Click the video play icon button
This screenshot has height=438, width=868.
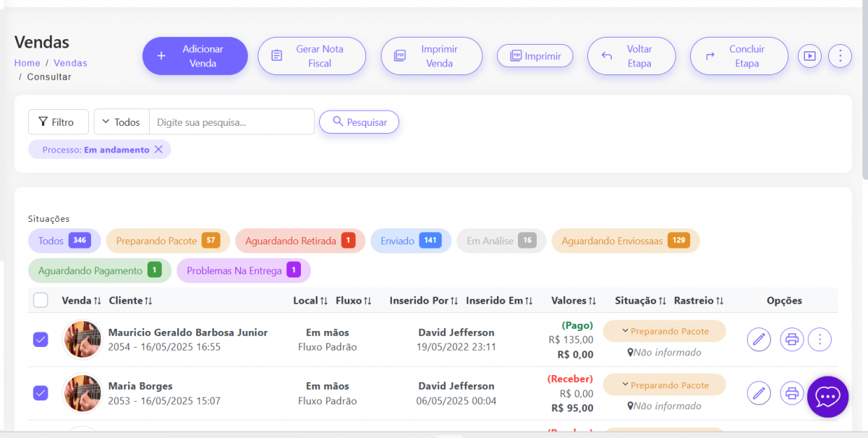tap(809, 56)
